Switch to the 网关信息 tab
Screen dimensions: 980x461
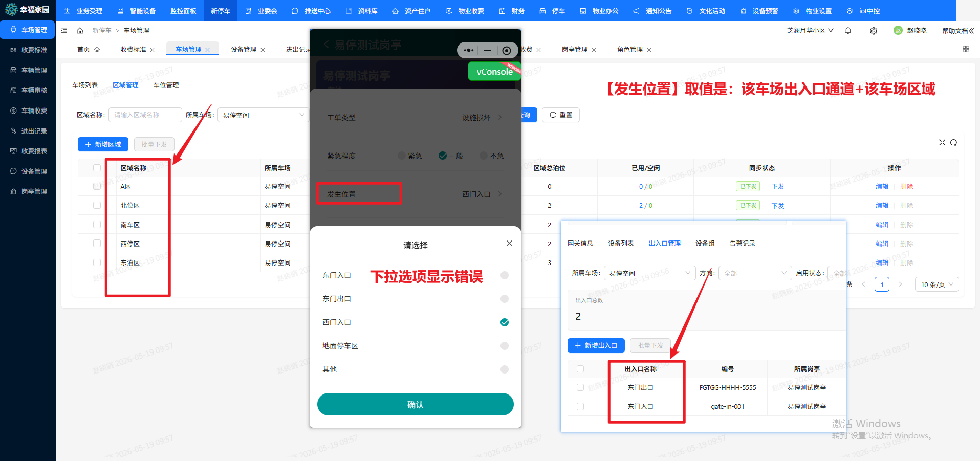point(580,243)
